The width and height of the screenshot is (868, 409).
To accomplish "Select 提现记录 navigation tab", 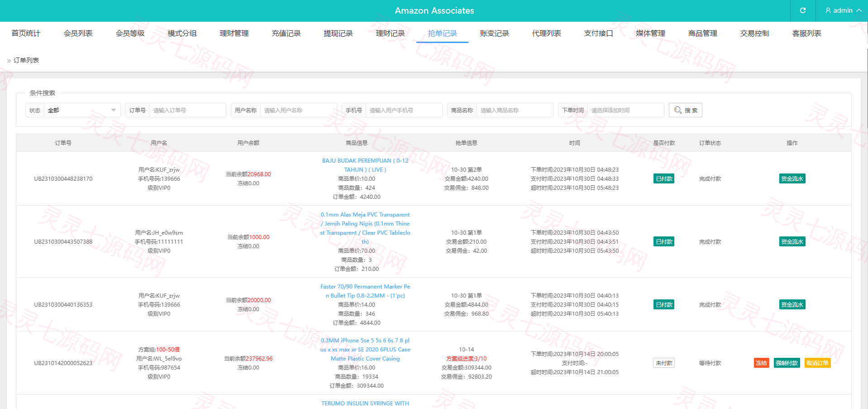I will [338, 33].
